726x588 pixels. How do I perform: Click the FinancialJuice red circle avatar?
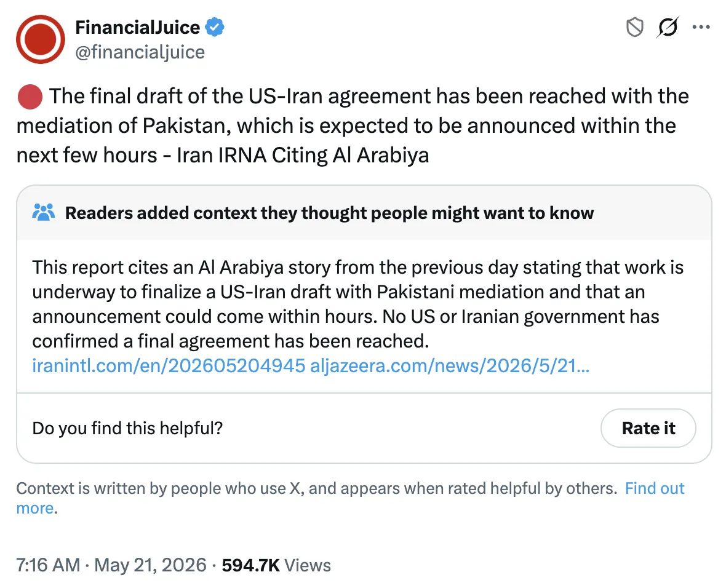coord(41,39)
